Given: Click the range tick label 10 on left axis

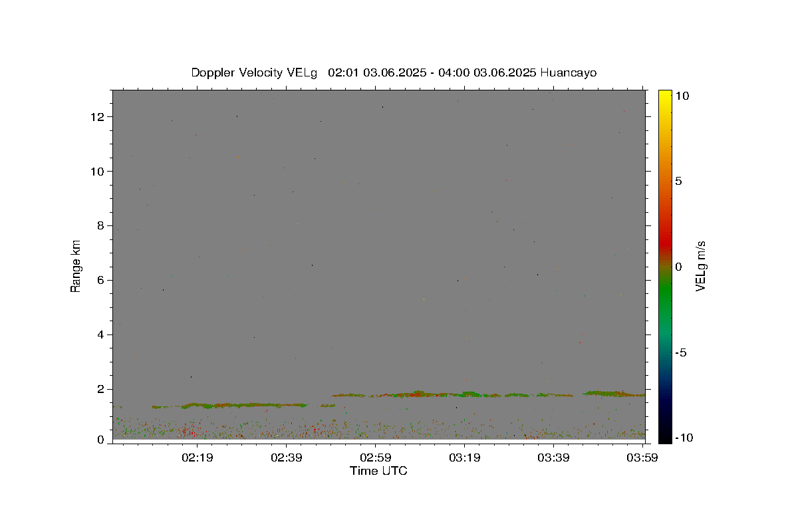Looking at the screenshot, I should pos(98,172).
